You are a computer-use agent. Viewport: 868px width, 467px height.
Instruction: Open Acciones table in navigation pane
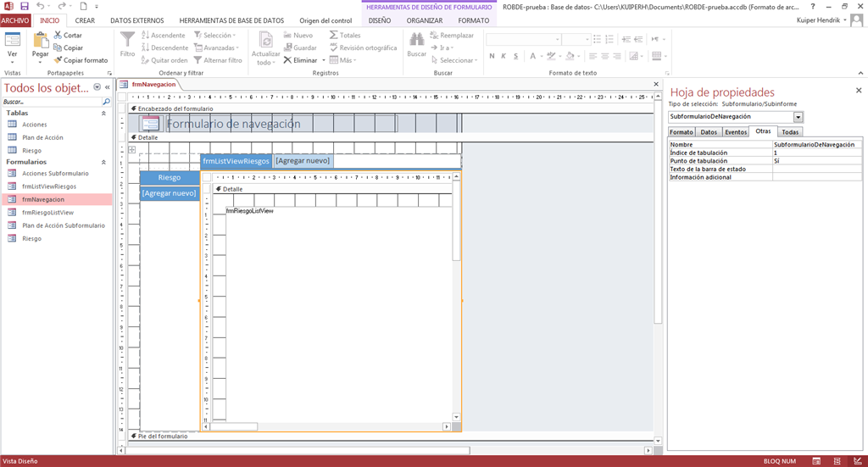[34, 125]
